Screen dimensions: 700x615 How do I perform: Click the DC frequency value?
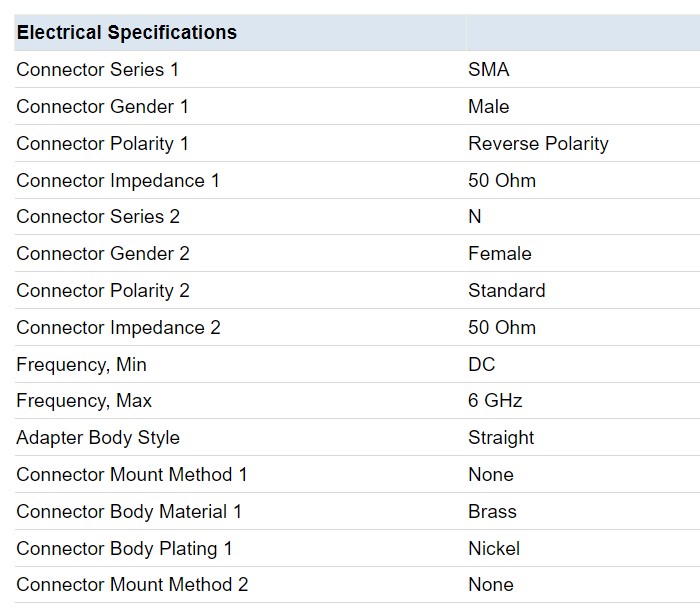pos(482,365)
